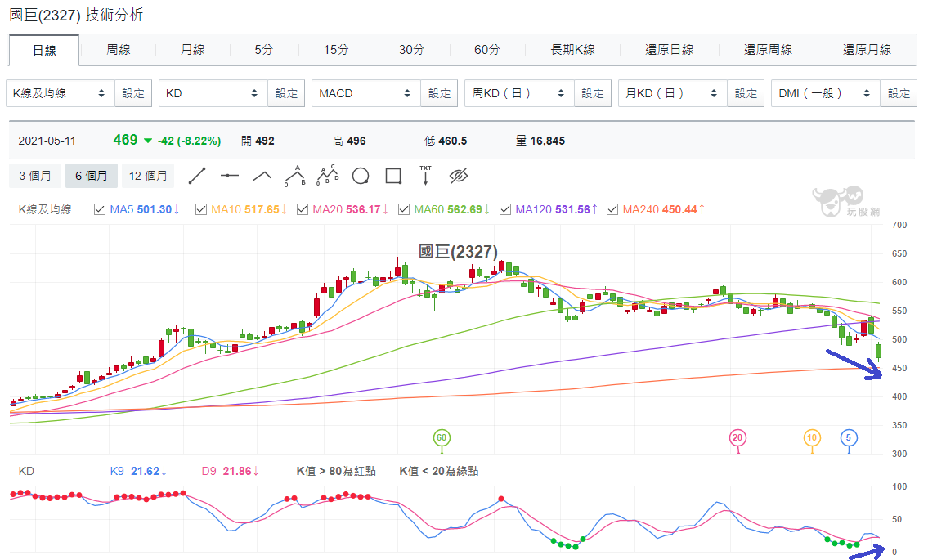Screen dimensions: 928x560
Task: Show the 12 個月 time range
Action: pyautogui.click(x=148, y=176)
